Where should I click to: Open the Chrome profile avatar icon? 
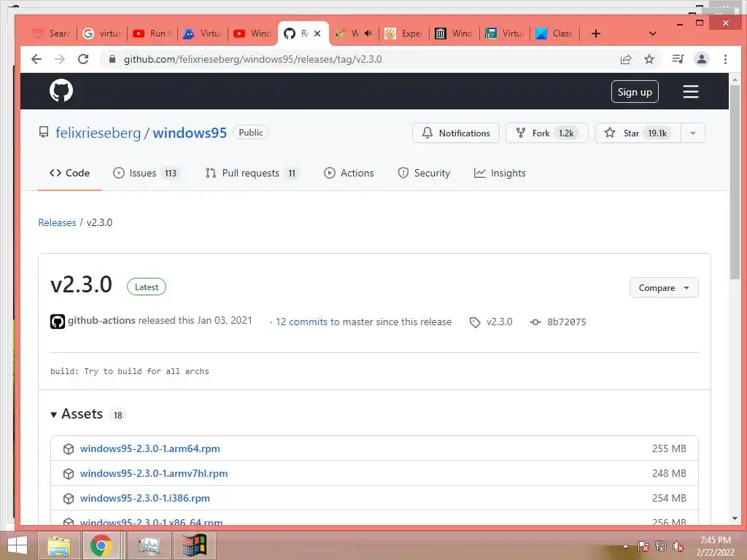pos(701,59)
